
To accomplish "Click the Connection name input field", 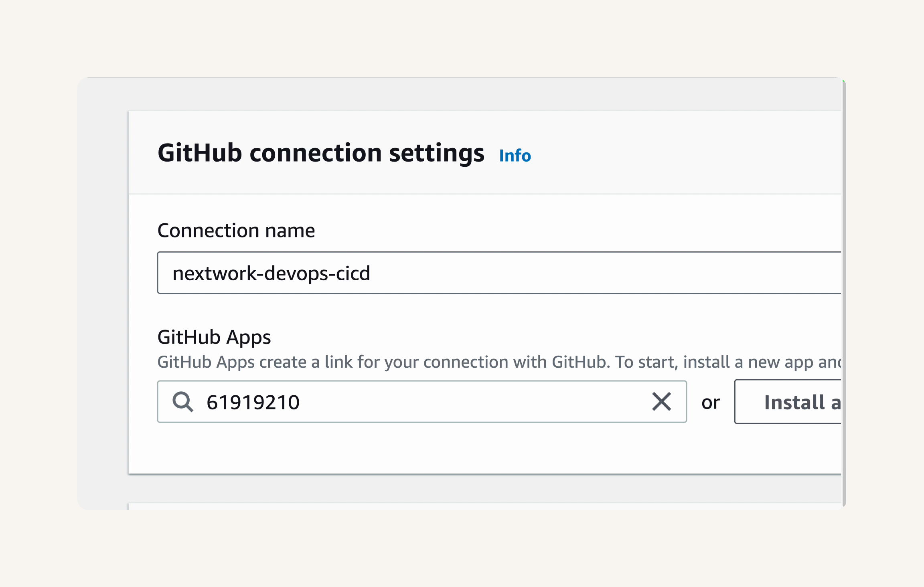I will (x=499, y=273).
